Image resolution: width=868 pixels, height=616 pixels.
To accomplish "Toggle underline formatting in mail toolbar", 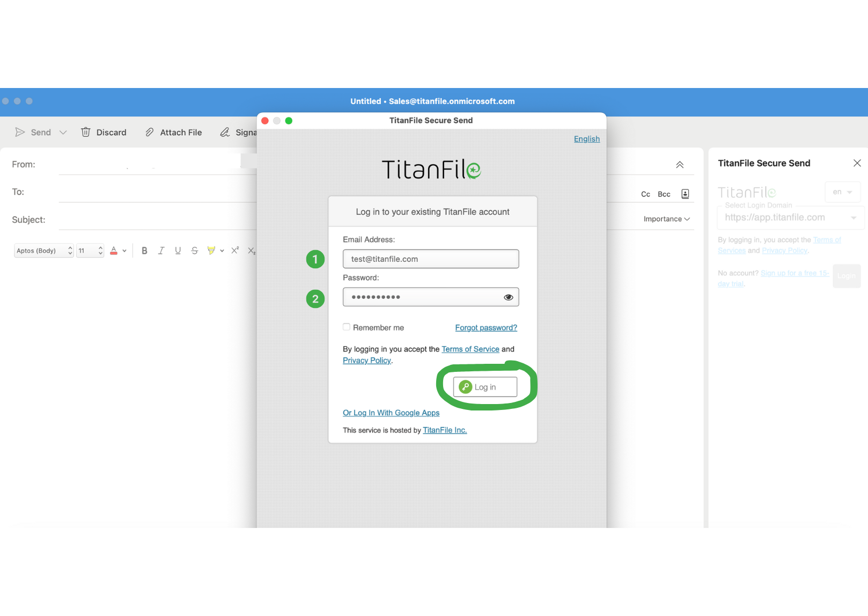I will coord(178,251).
